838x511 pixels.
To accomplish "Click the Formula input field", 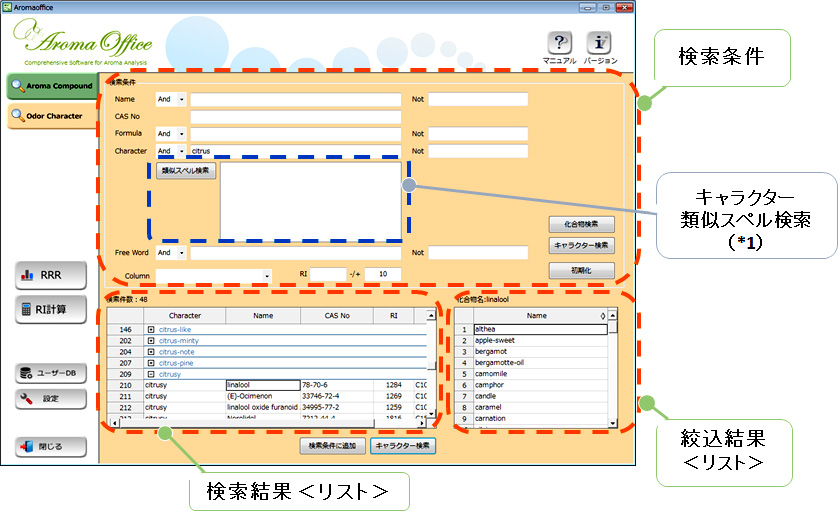I will (296, 134).
